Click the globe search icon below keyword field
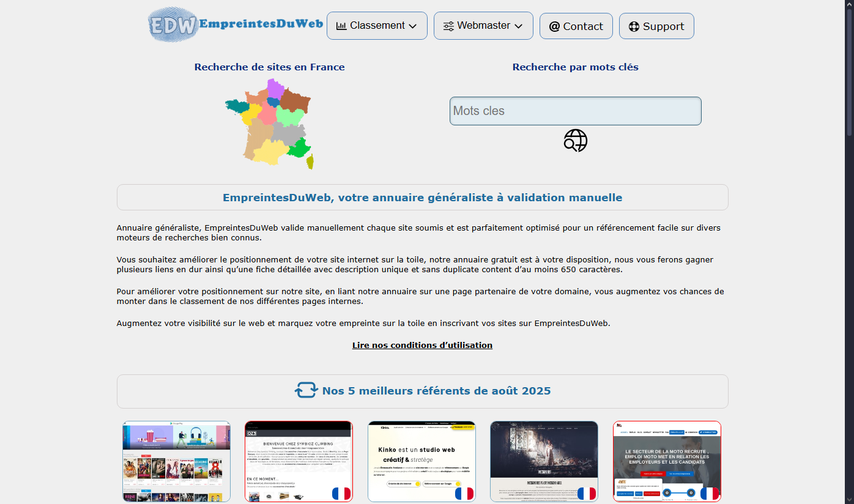The width and height of the screenshot is (854, 504). point(575,140)
